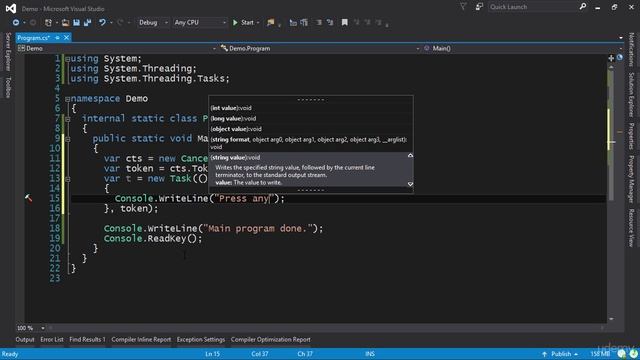The width and height of the screenshot is (640, 360).
Task: Collapse the Task lambda block at line 13
Action: 67,179
